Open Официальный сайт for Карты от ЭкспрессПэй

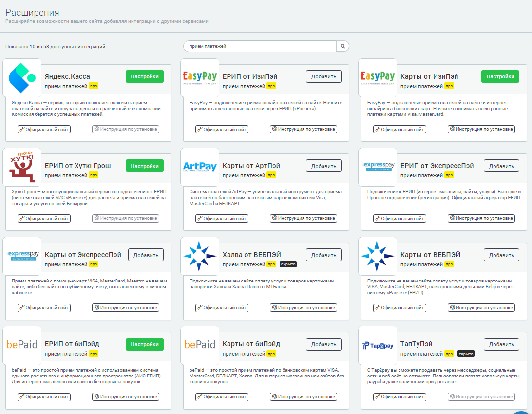44,307
